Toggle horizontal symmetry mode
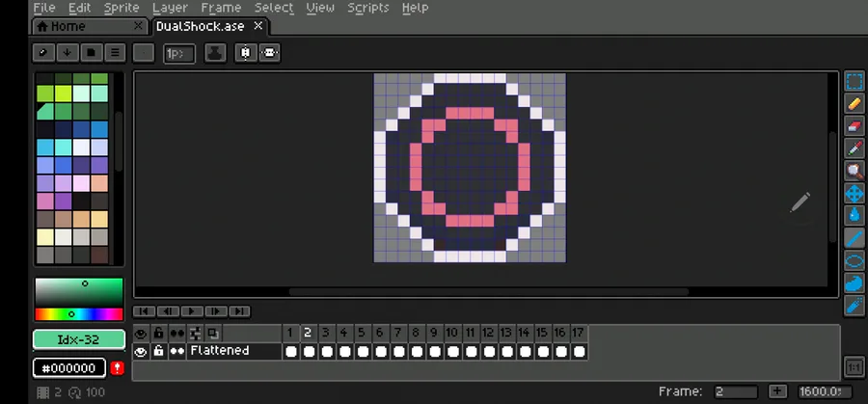The width and height of the screenshot is (868, 404). (x=269, y=53)
